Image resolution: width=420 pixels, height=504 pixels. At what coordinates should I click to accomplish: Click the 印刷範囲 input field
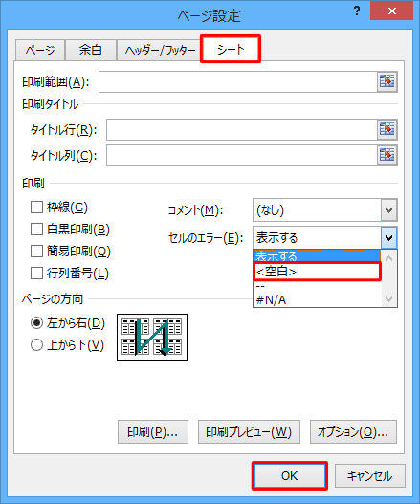238,81
